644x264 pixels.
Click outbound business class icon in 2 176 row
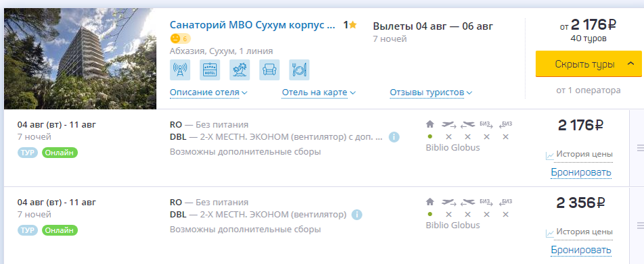486,124
